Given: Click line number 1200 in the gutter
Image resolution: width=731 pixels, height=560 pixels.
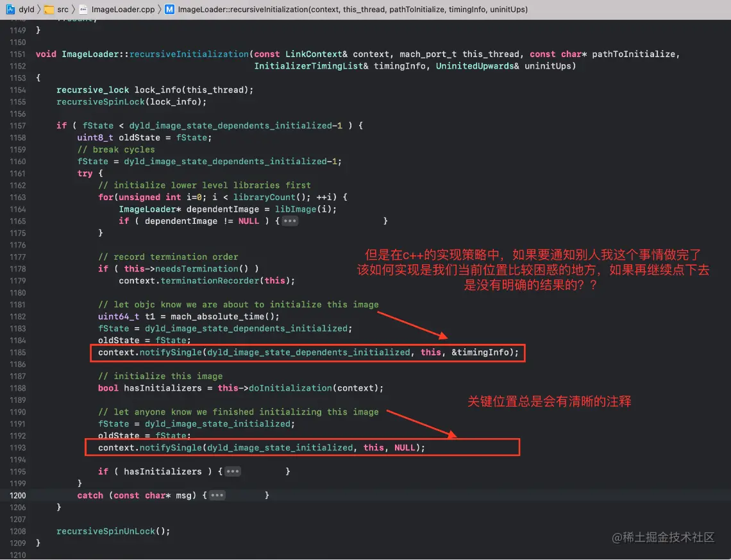Looking at the screenshot, I should click(17, 495).
